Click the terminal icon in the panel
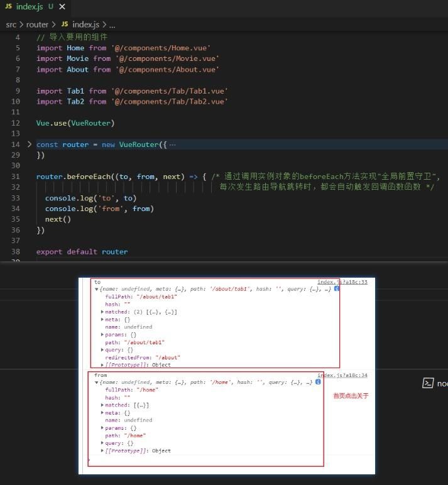Image resolution: width=448 pixels, height=485 pixels. coord(427,383)
